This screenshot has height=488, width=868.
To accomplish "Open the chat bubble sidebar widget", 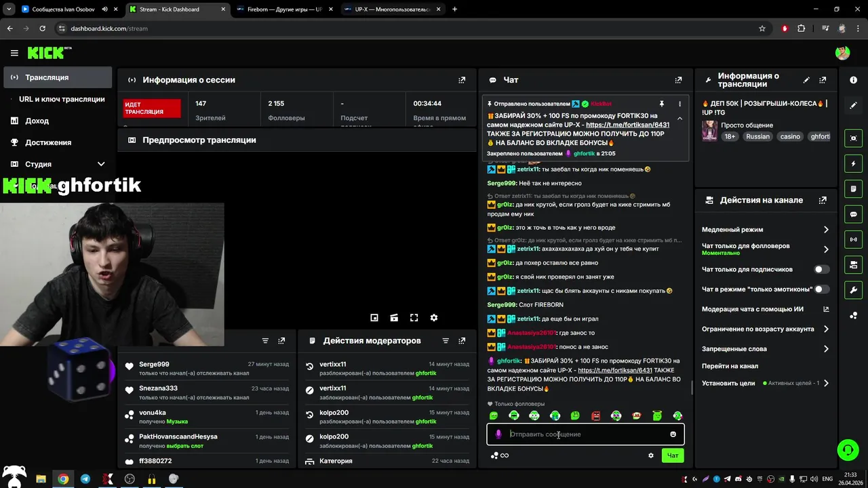I will pos(853,214).
